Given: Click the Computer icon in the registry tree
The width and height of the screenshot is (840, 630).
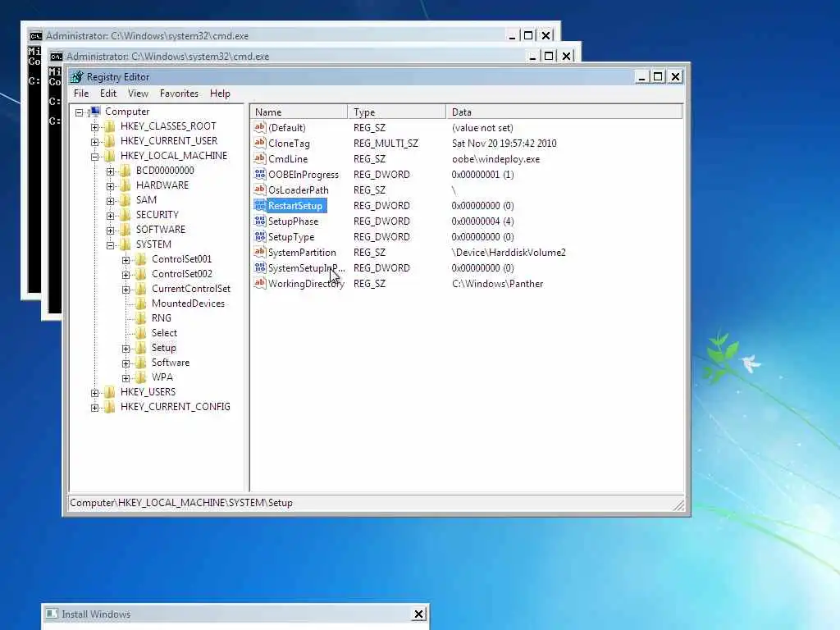Looking at the screenshot, I should point(96,112).
